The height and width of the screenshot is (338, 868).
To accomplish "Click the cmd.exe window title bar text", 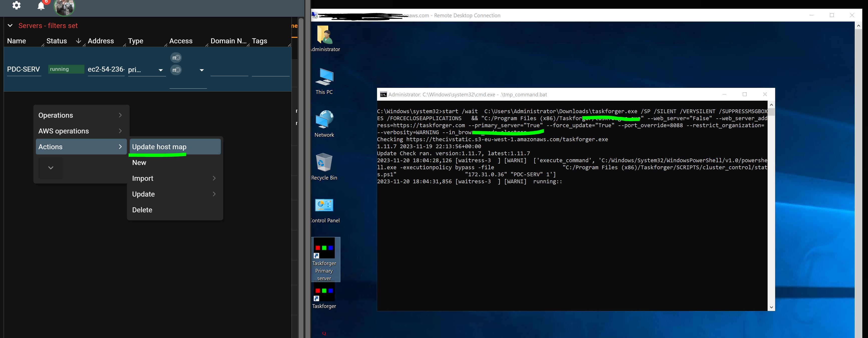I will point(468,94).
